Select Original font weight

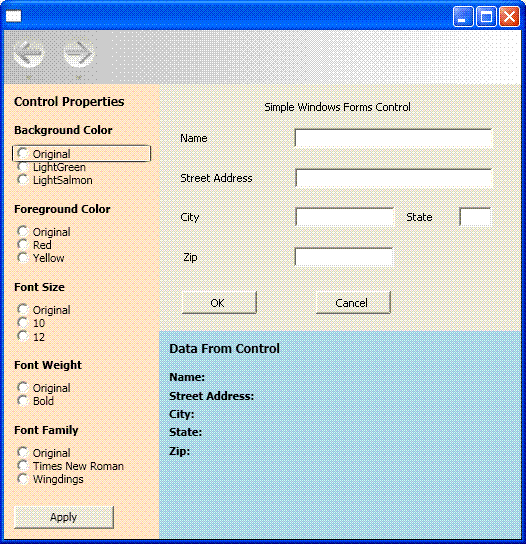click(x=44, y=388)
